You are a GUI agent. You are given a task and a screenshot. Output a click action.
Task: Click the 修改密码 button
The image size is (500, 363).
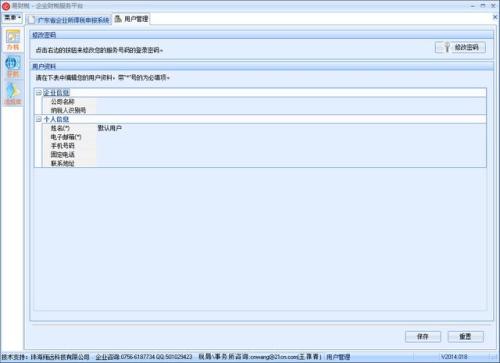[x=460, y=47]
